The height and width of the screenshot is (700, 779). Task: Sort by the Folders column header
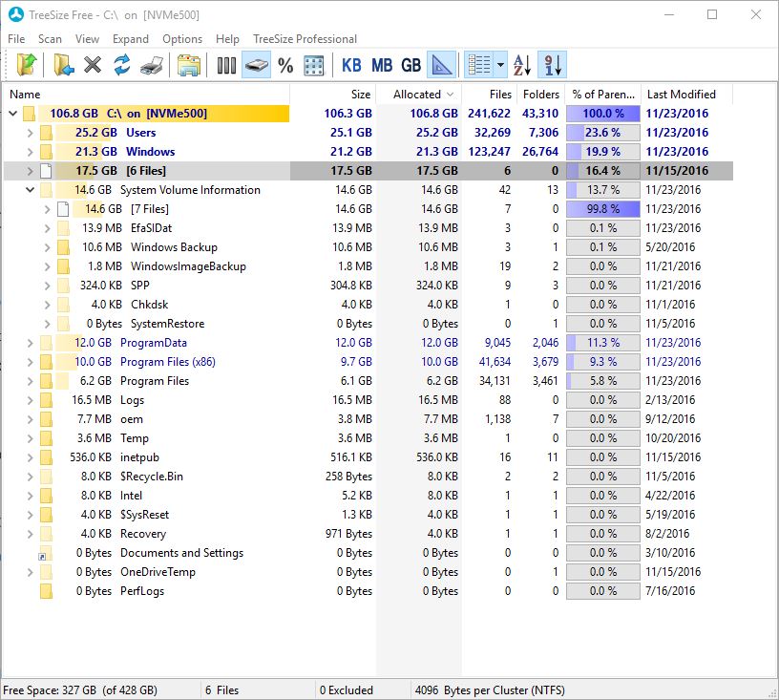coord(540,94)
